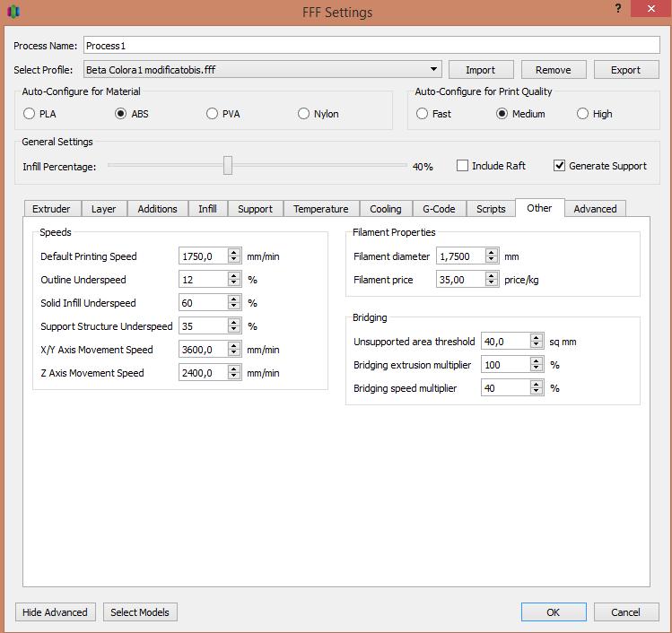Uncheck the Generate Support checkbox
Image resolution: width=672 pixels, height=633 pixels.
click(x=560, y=166)
